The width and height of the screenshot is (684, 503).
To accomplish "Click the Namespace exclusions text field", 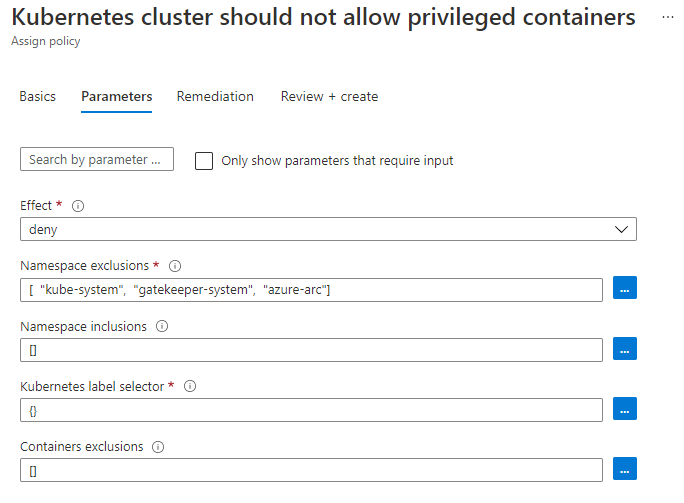I will (311, 289).
